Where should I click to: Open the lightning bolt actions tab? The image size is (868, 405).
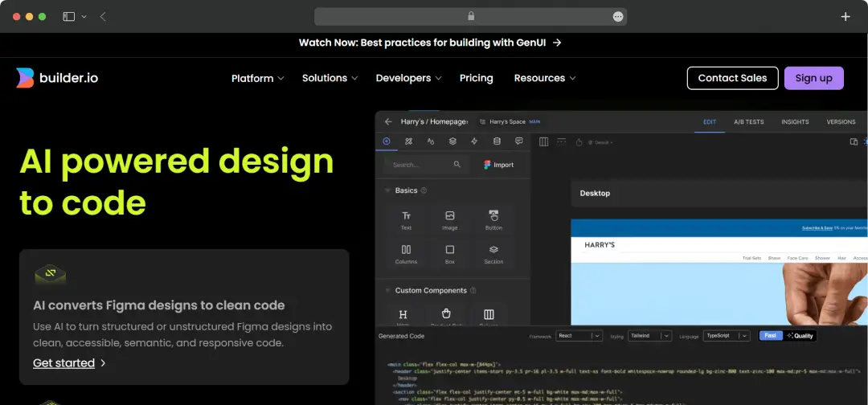pyautogui.click(x=474, y=141)
